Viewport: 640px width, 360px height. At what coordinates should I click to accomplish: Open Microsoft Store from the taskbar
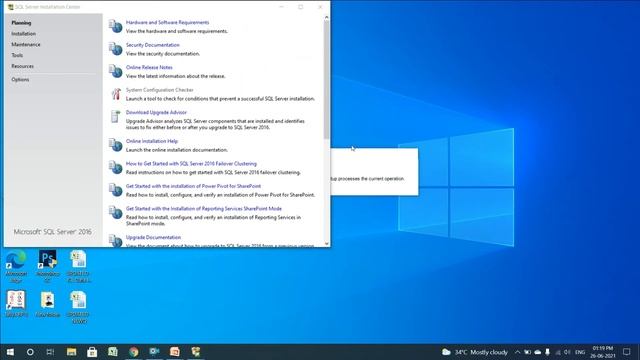(x=92, y=352)
